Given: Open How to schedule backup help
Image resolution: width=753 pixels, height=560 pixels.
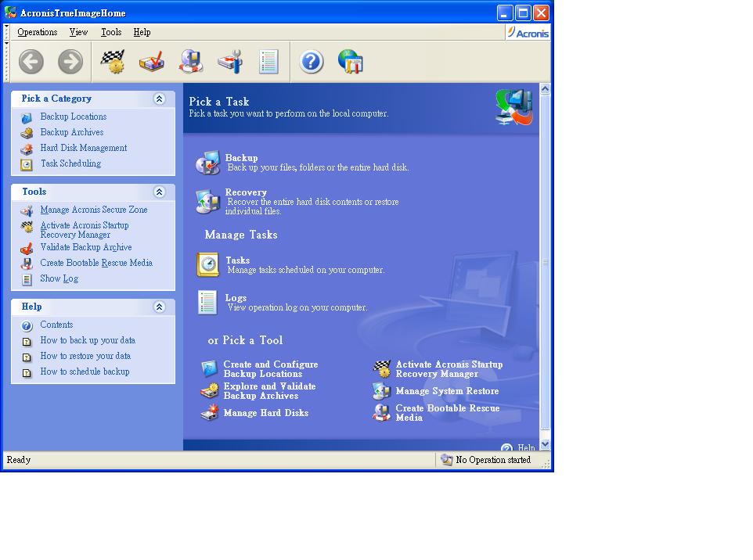Looking at the screenshot, I should pos(85,372).
